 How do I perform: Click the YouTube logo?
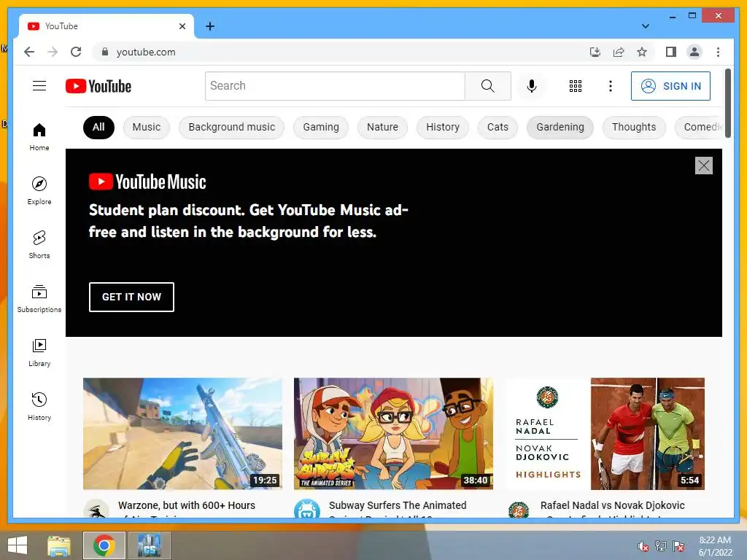98,86
